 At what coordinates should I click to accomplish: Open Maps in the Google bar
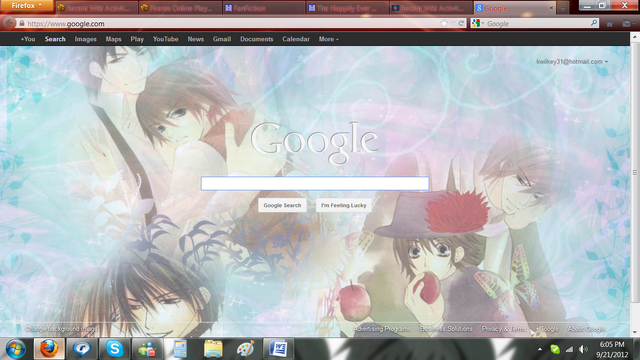point(113,39)
